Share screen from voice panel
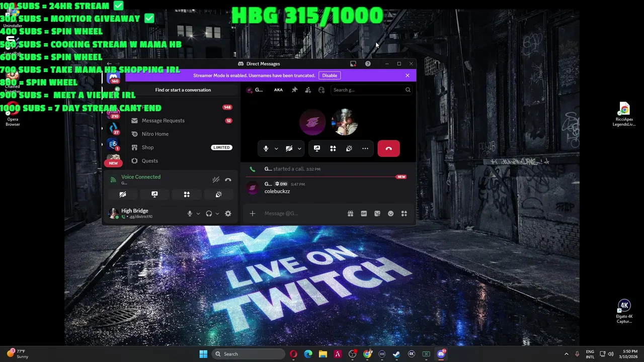 (154, 195)
